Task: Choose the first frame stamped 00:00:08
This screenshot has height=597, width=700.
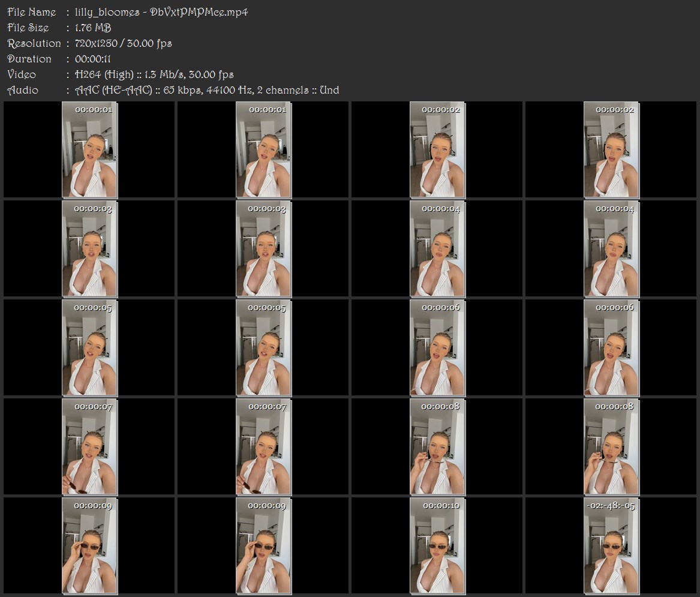Action: tap(437, 447)
